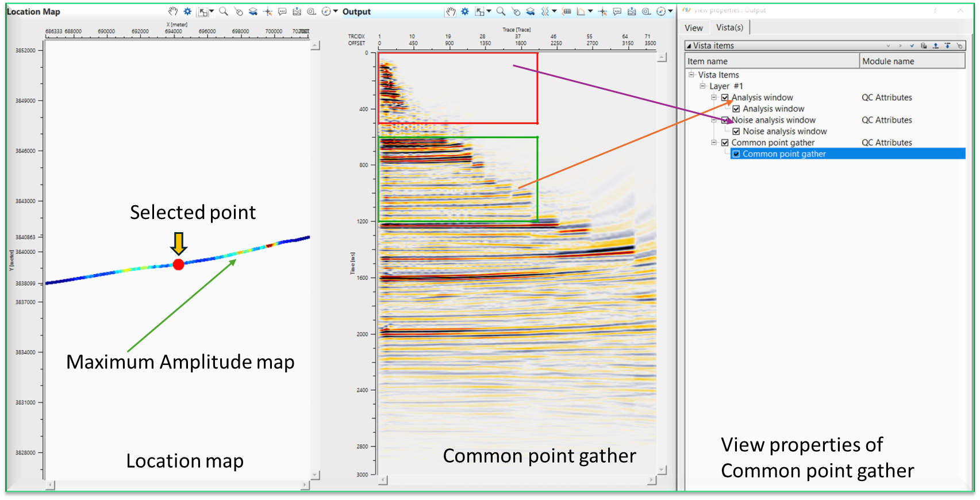Uncheck the child Analysis window checkbox
Viewport: 980px width, 500px height.
tap(736, 109)
